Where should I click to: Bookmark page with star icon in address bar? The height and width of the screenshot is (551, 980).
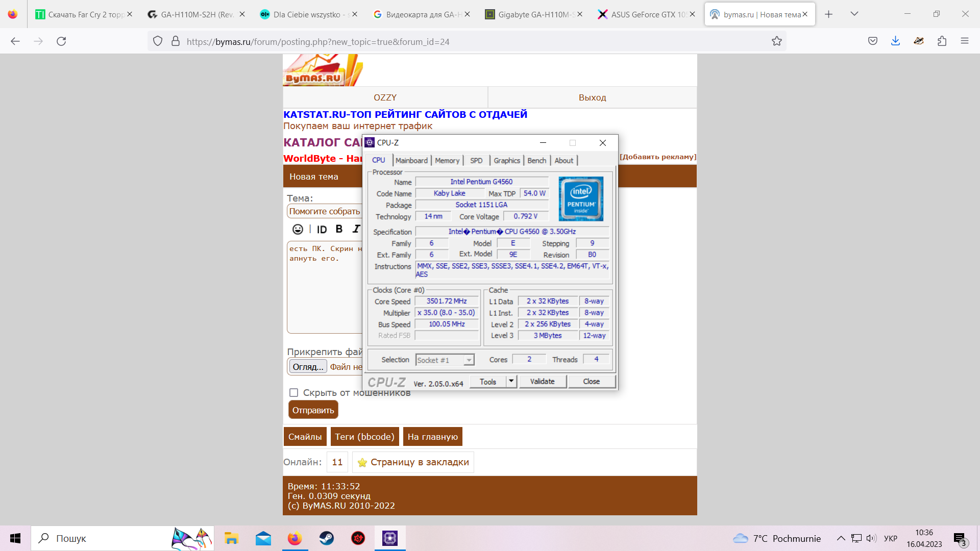pos(776,41)
